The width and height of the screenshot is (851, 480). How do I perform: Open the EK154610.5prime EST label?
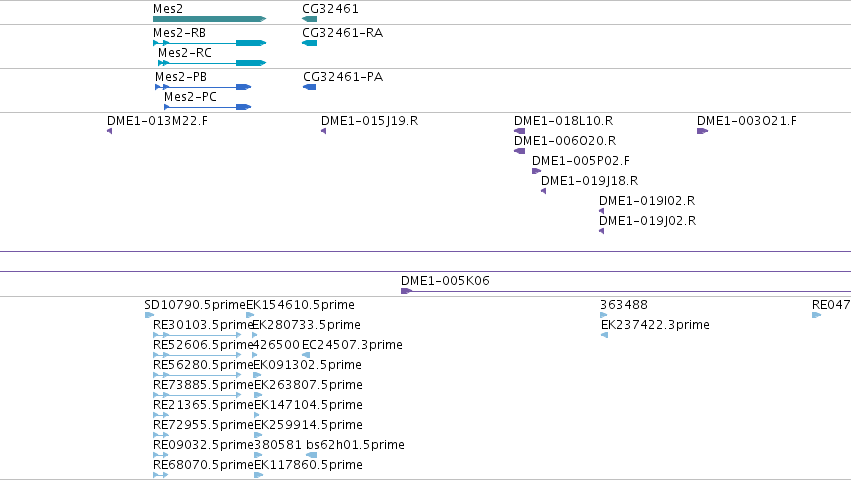(301, 305)
